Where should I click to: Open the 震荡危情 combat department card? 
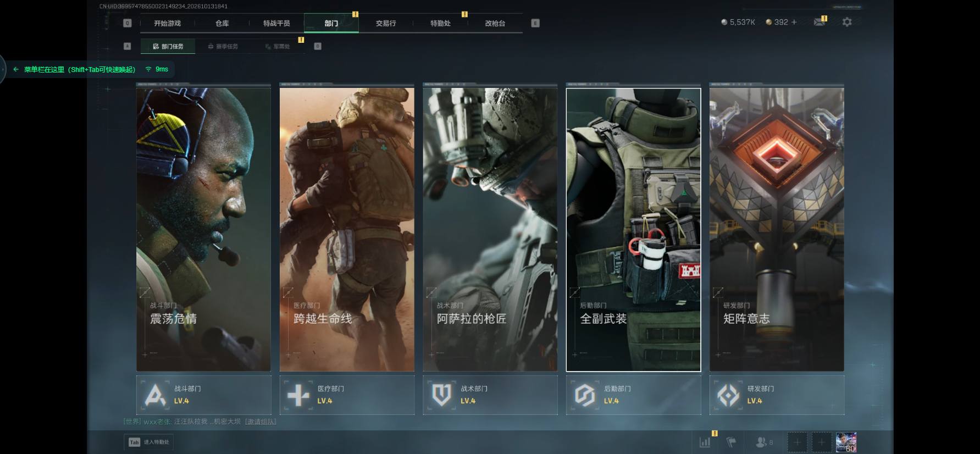click(203, 229)
